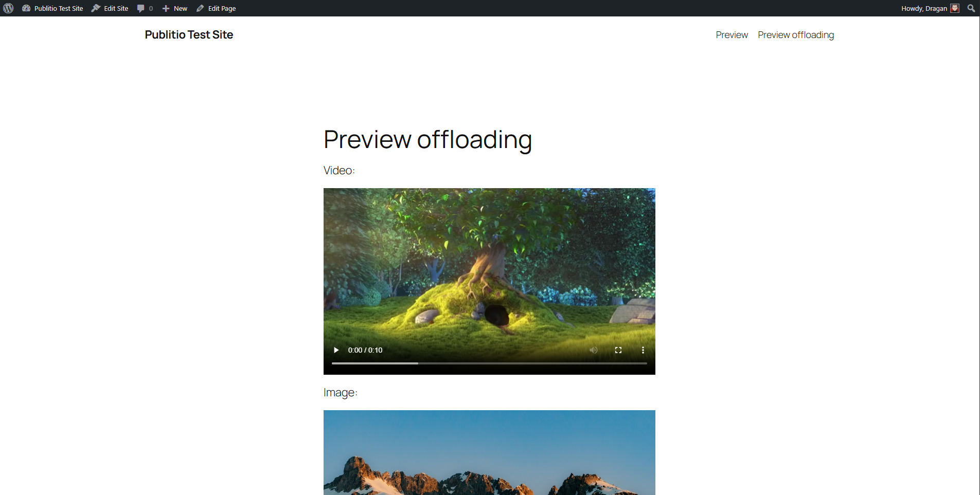Image resolution: width=980 pixels, height=495 pixels.
Task: Open the Preview navigation link
Action: click(x=732, y=35)
